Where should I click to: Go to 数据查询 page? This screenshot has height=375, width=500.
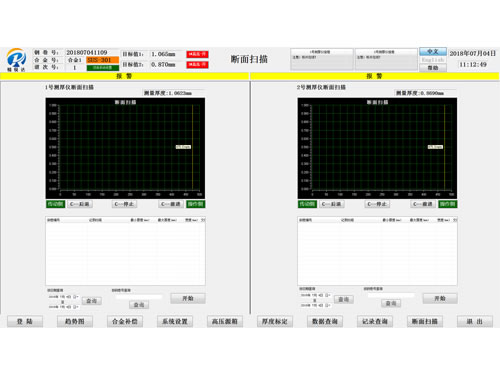[x=325, y=321]
